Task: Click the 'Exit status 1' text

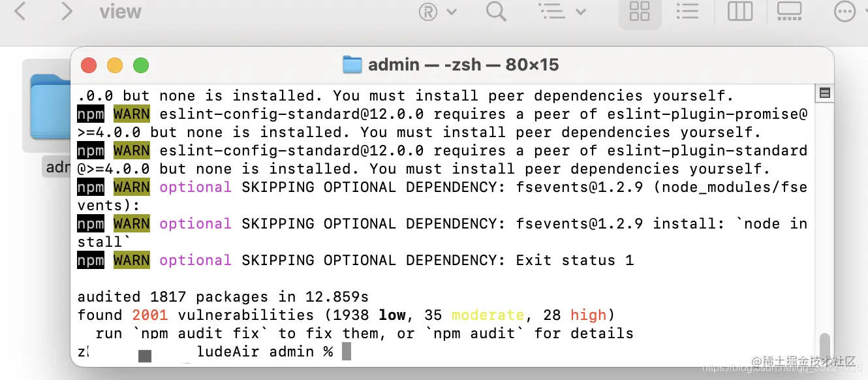Action: (x=575, y=261)
